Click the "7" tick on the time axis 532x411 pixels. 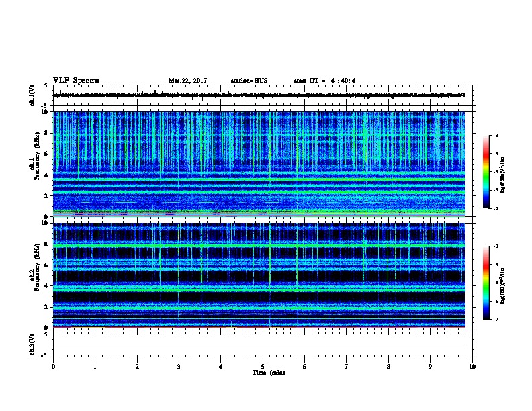pos(347,367)
